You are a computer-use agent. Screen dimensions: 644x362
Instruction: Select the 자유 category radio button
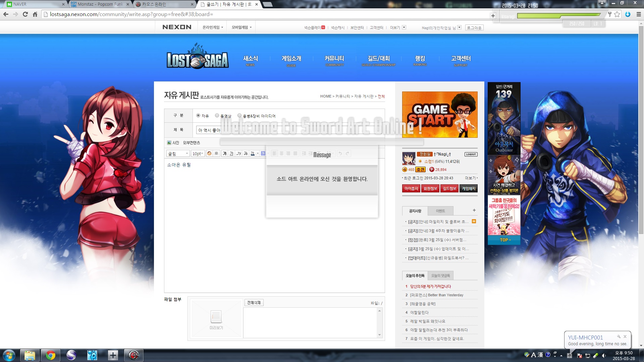pyautogui.click(x=198, y=115)
